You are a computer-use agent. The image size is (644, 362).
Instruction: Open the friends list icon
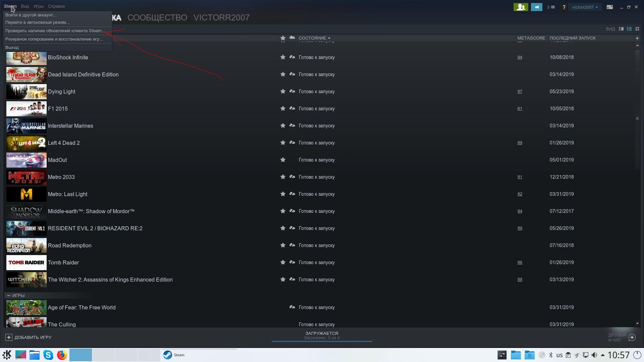pyautogui.click(x=521, y=7)
